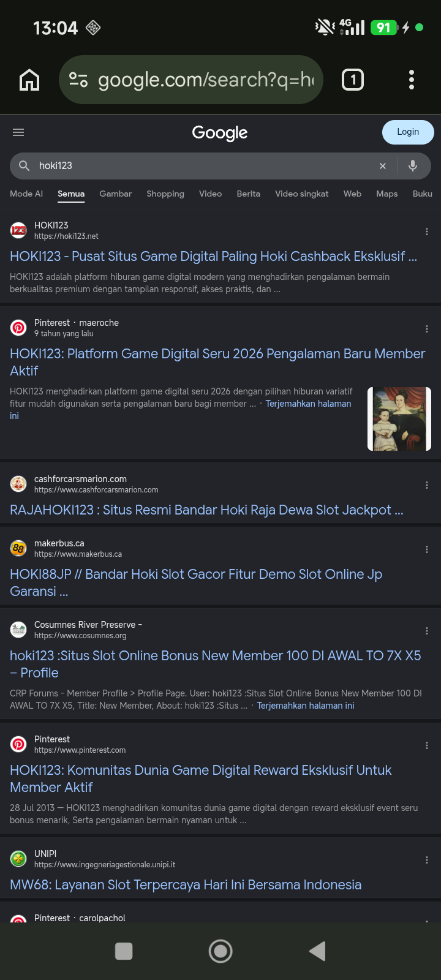Switch to Shopping tab
The width and height of the screenshot is (441, 980).
pos(165,194)
